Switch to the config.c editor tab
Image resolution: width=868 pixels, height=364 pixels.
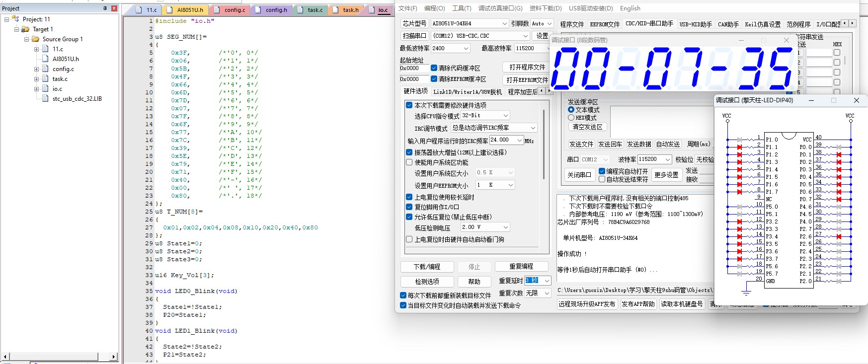pos(234,10)
